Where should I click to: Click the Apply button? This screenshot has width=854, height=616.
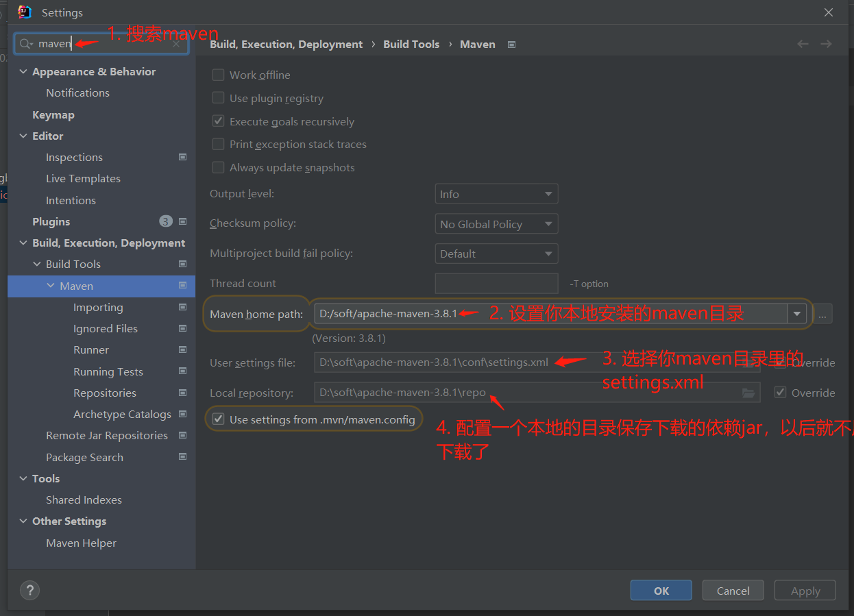[x=805, y=591]
